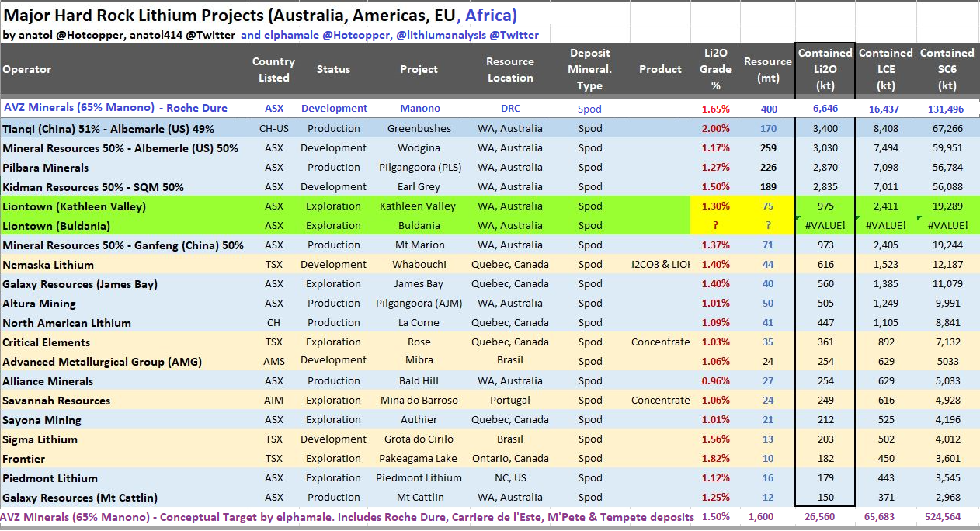The width and height of the screenshot is (980, 531).
Task: Click the 'Mibra' project cell
Action: pos(419,360)
